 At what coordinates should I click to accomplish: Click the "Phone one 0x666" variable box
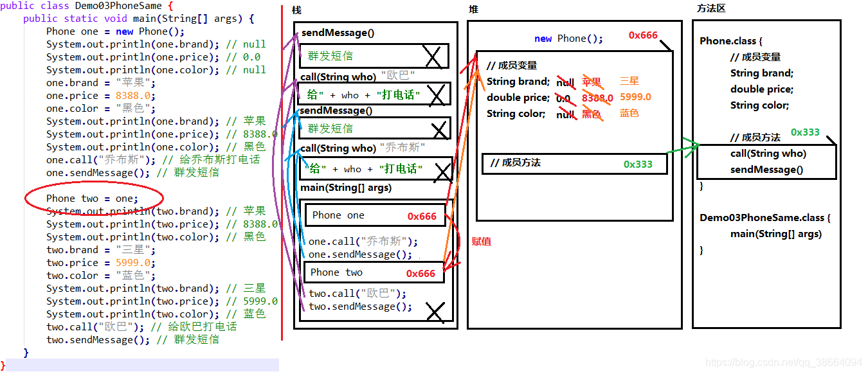tap(375, 215)
